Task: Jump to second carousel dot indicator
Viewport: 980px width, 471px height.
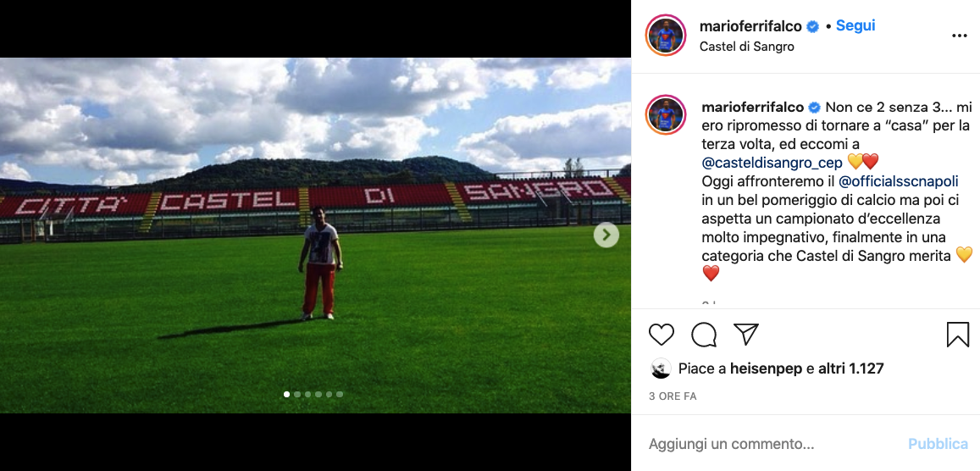Action: coord(297,394)
